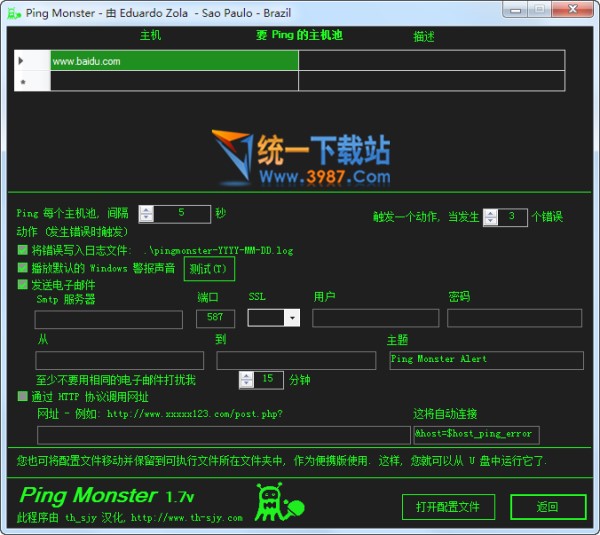Decrease the email minutes spinner
600x535 pixels.
pos(246,384)
